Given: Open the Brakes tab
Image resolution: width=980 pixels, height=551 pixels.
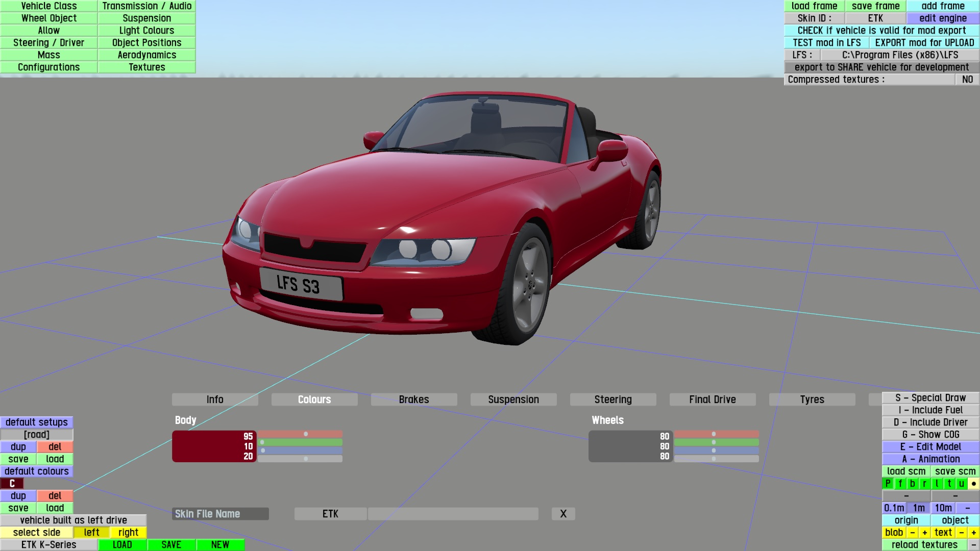Looking at the screenshot, I should pos(413,399).
